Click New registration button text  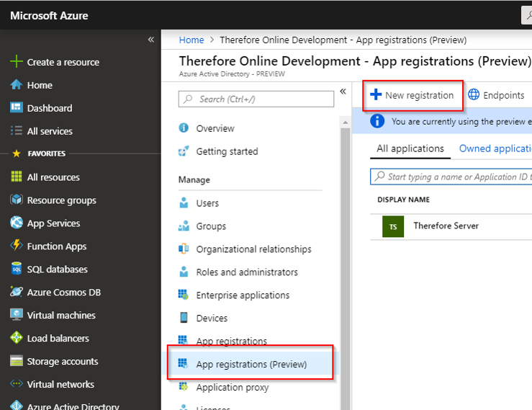click(x=420, y=95)
